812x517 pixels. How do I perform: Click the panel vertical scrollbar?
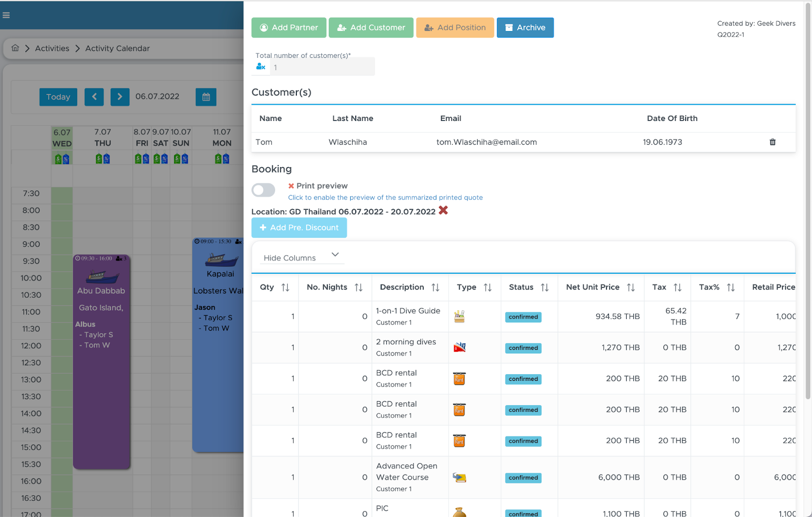(x=808, y=201)
